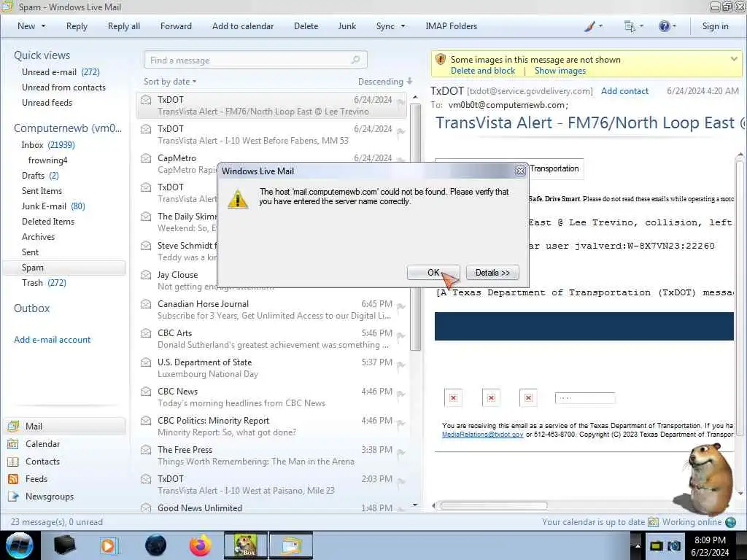Open the menus icon dropdown in toolbar

click(634, 26)
